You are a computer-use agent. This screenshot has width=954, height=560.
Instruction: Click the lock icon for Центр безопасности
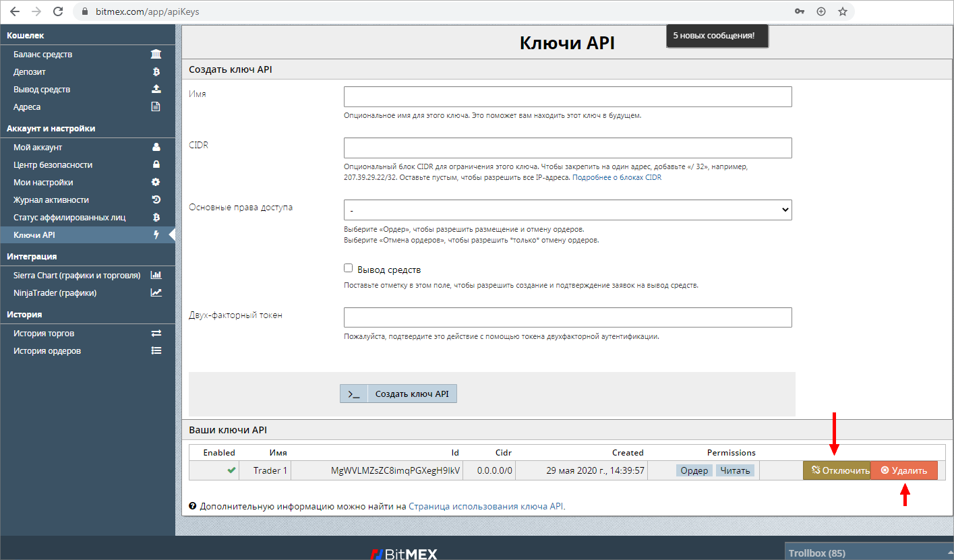[156, 165]
